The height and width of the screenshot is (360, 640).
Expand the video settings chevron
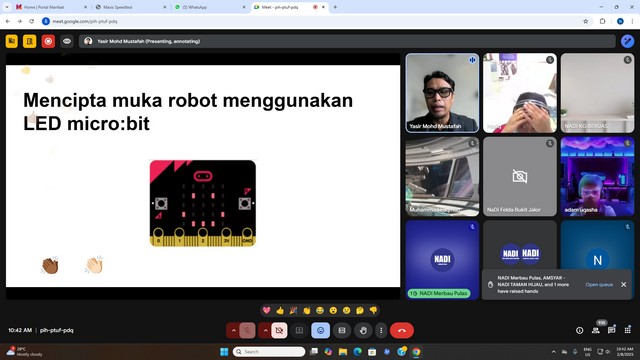(265, 330)
